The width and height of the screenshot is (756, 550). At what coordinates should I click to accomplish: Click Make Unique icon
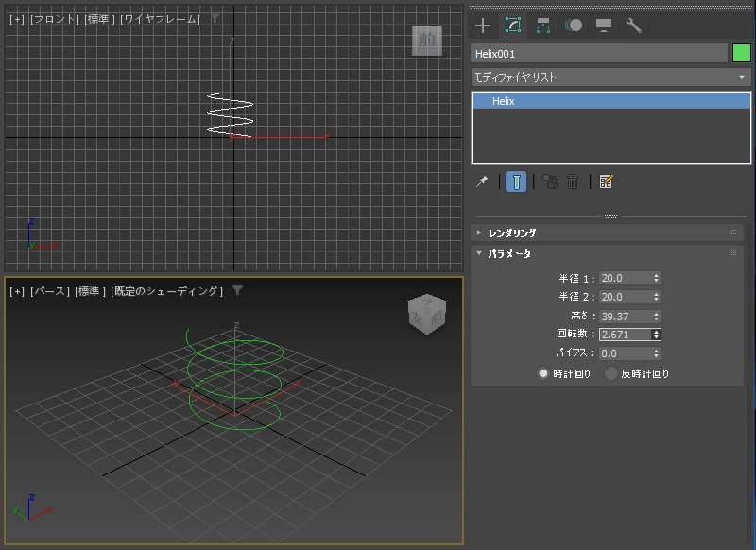[550, 181]
